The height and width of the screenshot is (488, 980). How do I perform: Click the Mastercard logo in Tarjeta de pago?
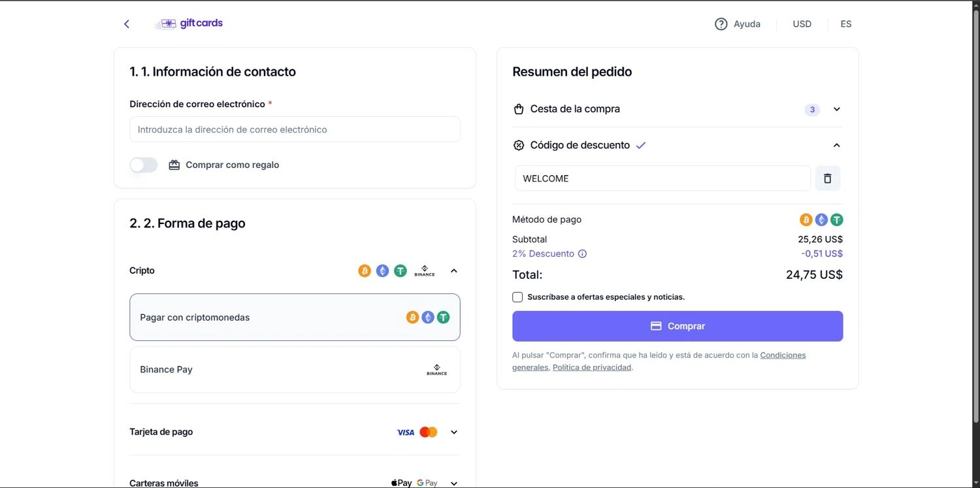point(429,432)
